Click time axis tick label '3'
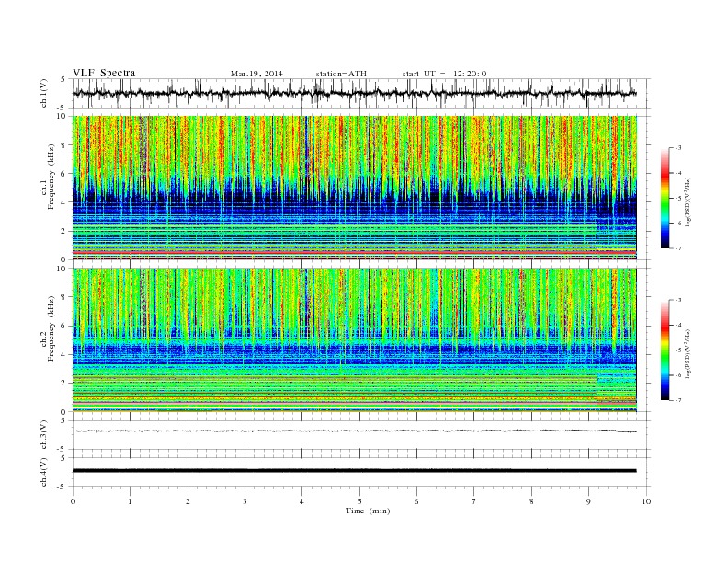The height and width of the screenshot is (563, 728). click(x=245, y=501)
